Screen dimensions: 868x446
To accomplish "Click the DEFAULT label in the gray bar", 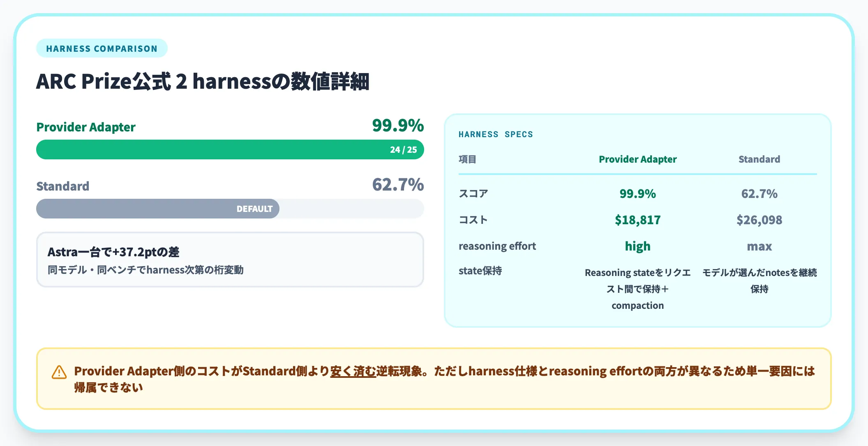I will [254, 209].
